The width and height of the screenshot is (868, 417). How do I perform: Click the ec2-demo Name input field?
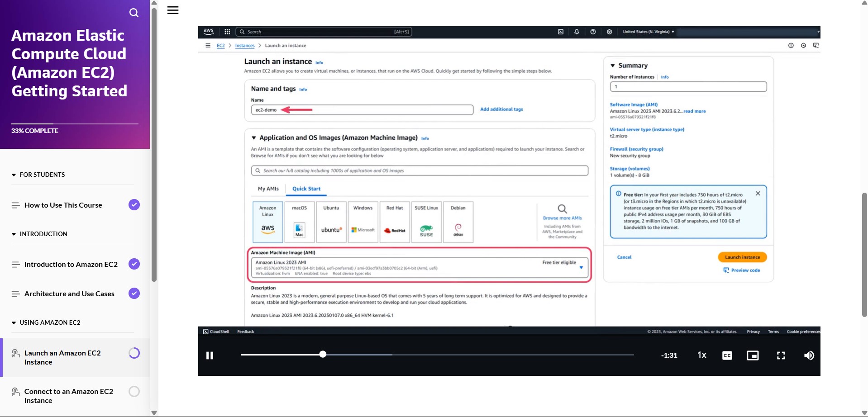(x=362, y=110)
